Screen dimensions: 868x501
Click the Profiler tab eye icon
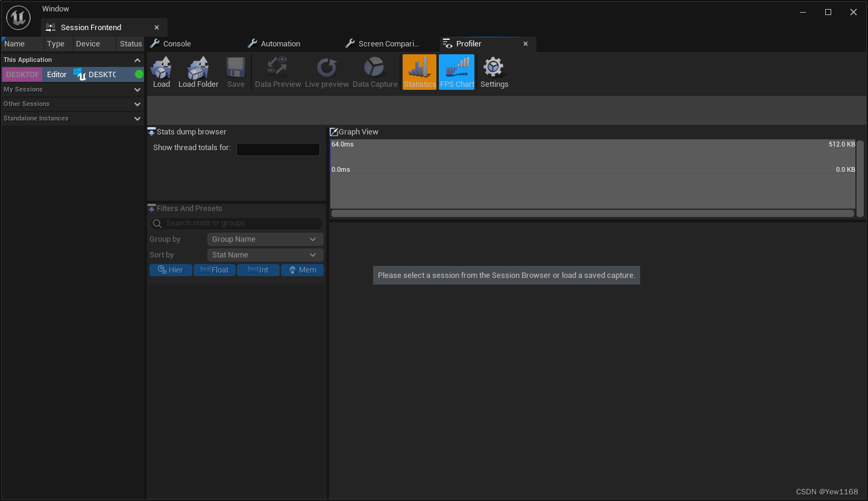[447, 43]
